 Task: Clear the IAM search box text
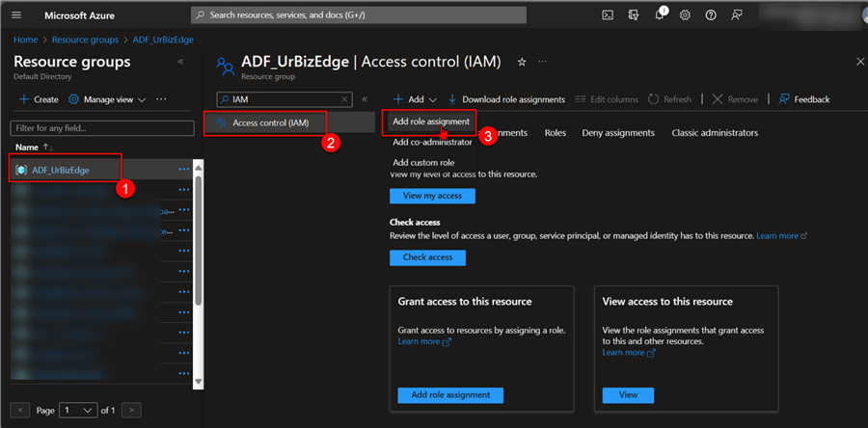pyautogui.click(x=345, y=98)
